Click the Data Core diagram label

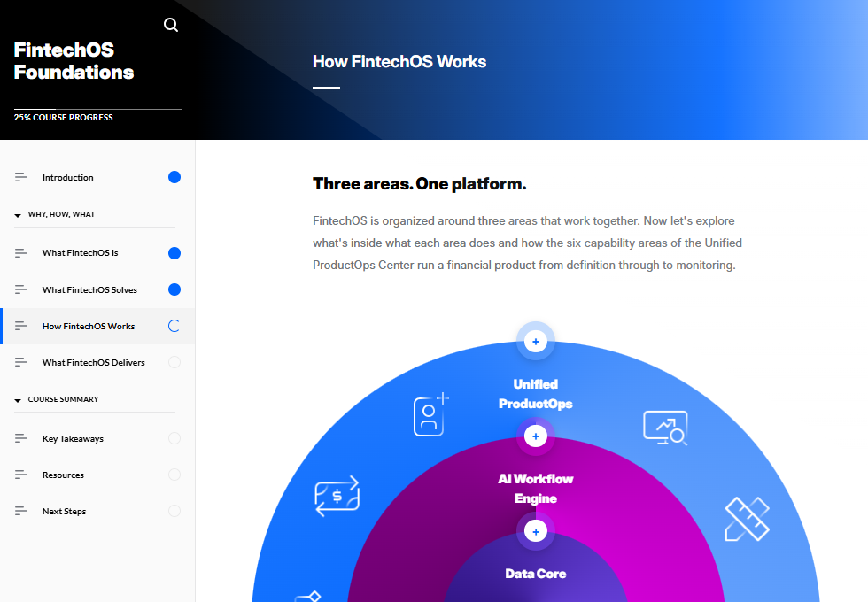(535, 574)
